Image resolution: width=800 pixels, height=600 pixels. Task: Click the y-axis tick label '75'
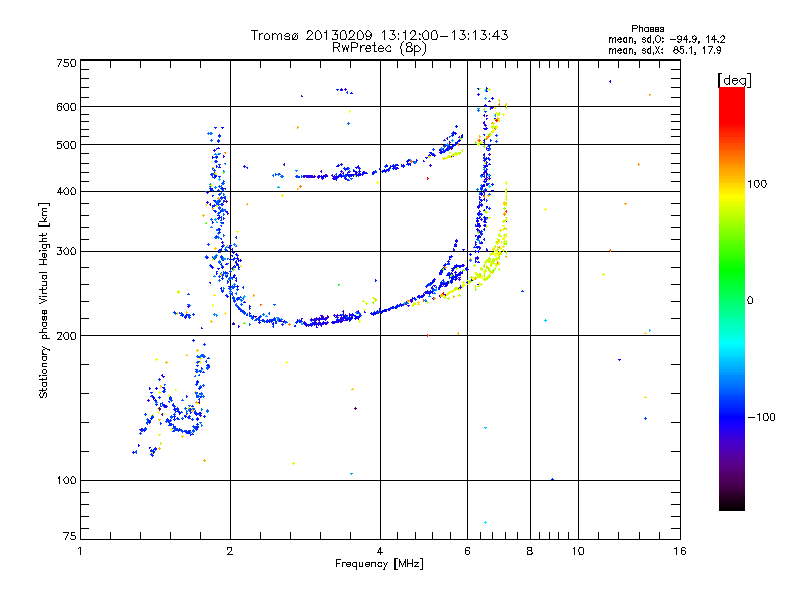click(70, 536)
